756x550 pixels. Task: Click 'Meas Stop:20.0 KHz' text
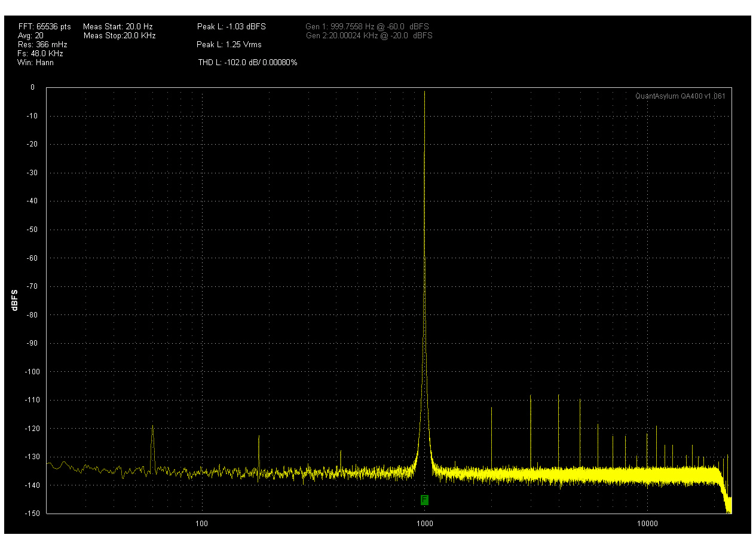pos(119,36)
